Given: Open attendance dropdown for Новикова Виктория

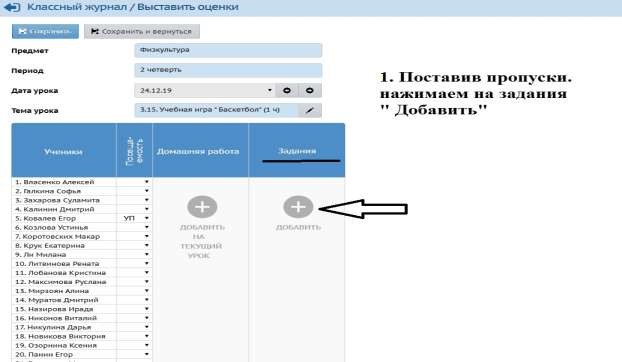Looking at the screenshot, I should tap(146, 336).
